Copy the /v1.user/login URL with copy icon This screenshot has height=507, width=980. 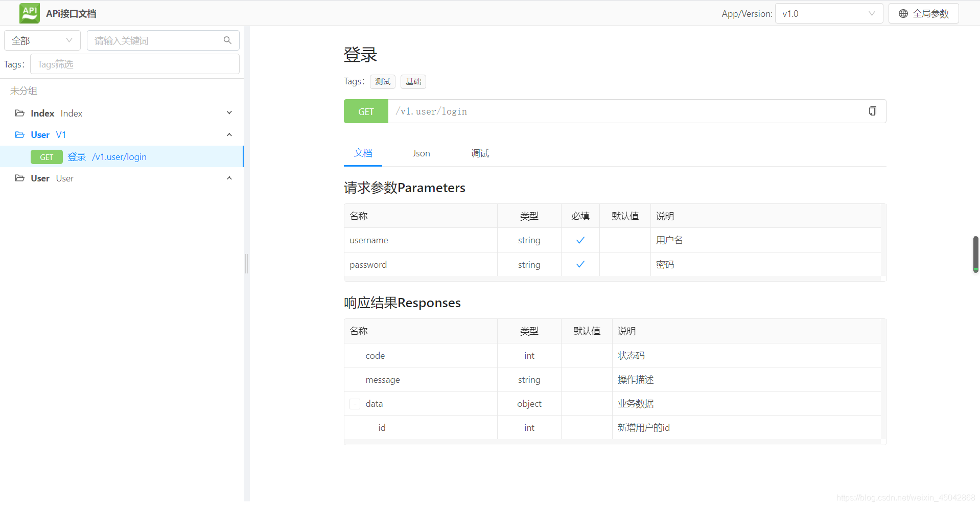click(872, 111)
